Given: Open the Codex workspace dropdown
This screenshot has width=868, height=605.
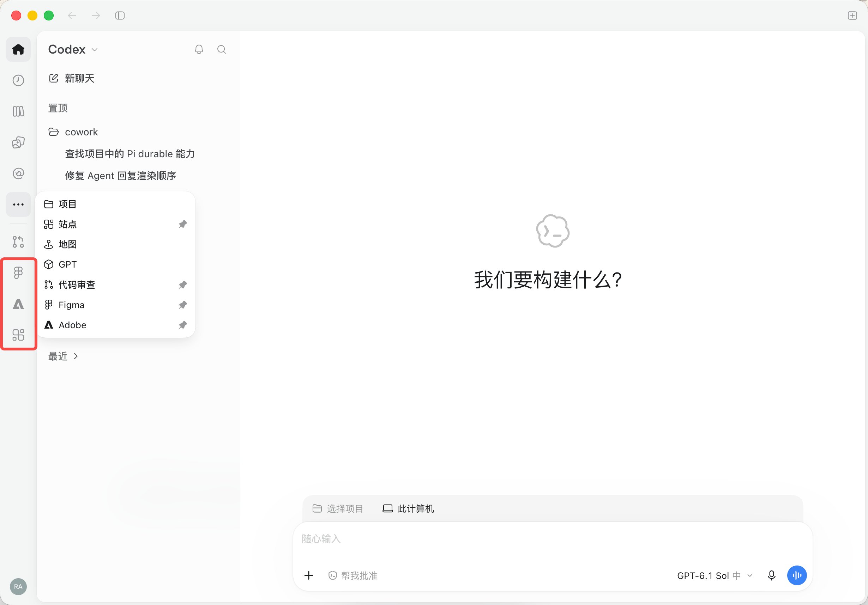Looking at the screenshot, I should 73,49.
